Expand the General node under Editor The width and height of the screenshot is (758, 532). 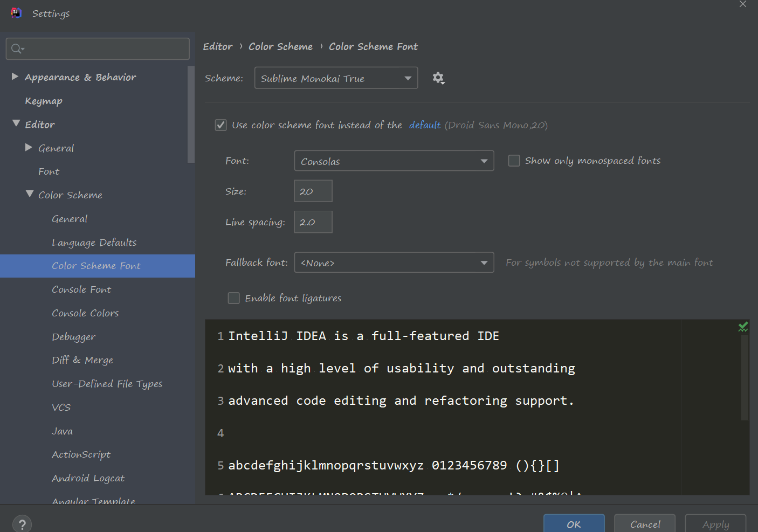click(x=29, y=147)
